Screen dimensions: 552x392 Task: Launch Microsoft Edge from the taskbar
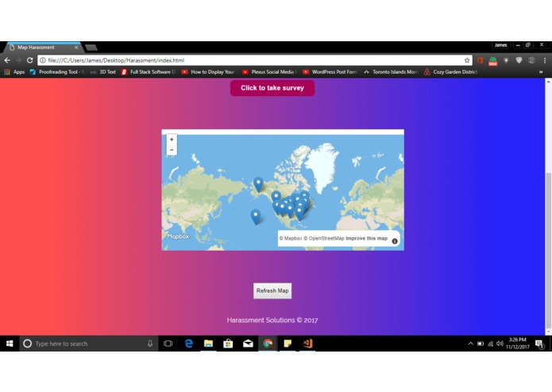189,344
